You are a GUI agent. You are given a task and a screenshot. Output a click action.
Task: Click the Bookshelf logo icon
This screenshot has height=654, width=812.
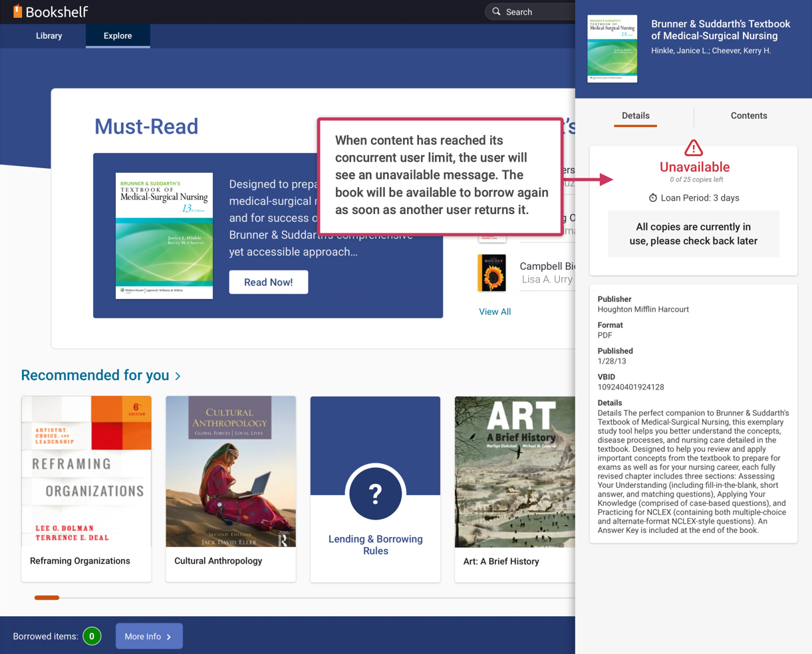click(x=18, y=11)
